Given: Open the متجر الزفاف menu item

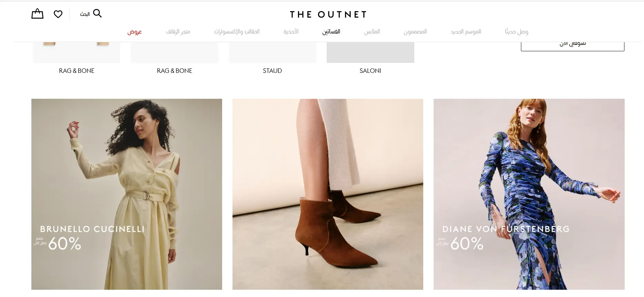Looking at the screenshot, I should tap(178, 32).
